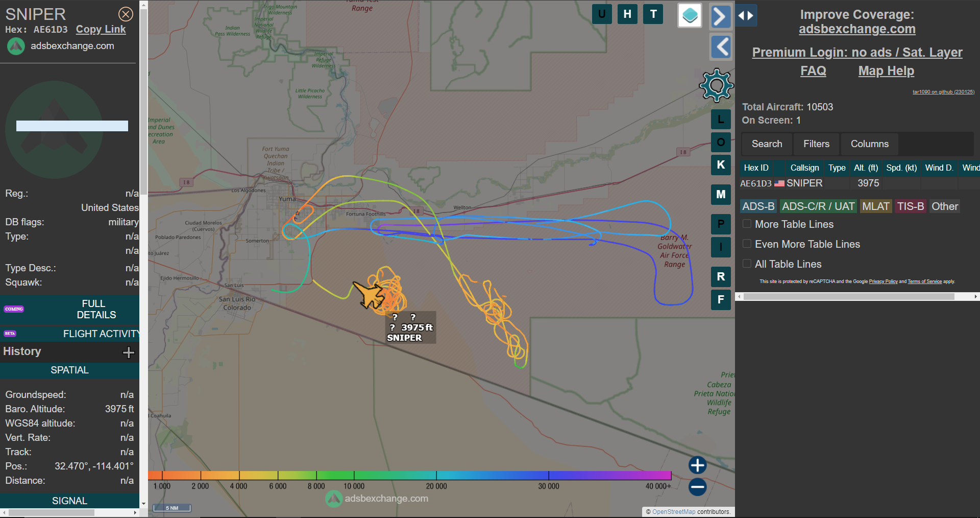The width and height of the screenshot is (980, 518).
Task: Click the FLIGHT ACTIVITY button
Action: [x=69, y=334]
